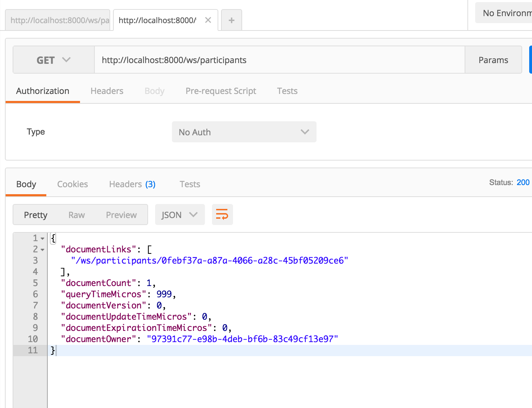Viewport: 532px width, 408px height.
Task: Open response Headers (3) tab
Action: tap(132, 184)
